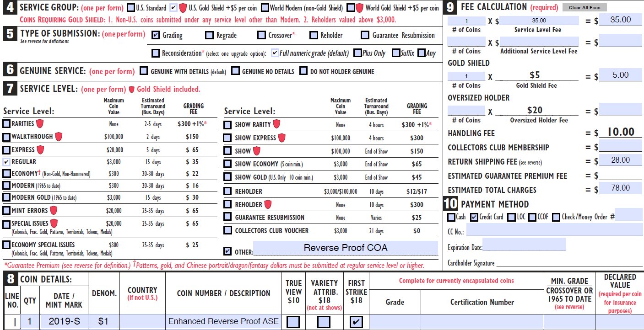Check the U.S. Standard service group box
The image size is (644, 330).
coord(130,8)
